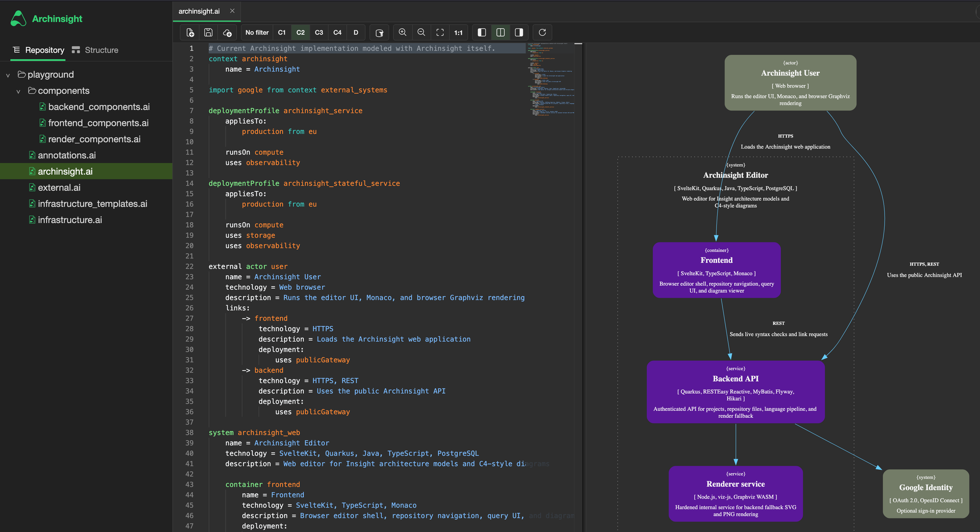Viewport: 980px width, 532px height.
Task: Click the Archinsight logo
Action: click(x=46, y=19)
